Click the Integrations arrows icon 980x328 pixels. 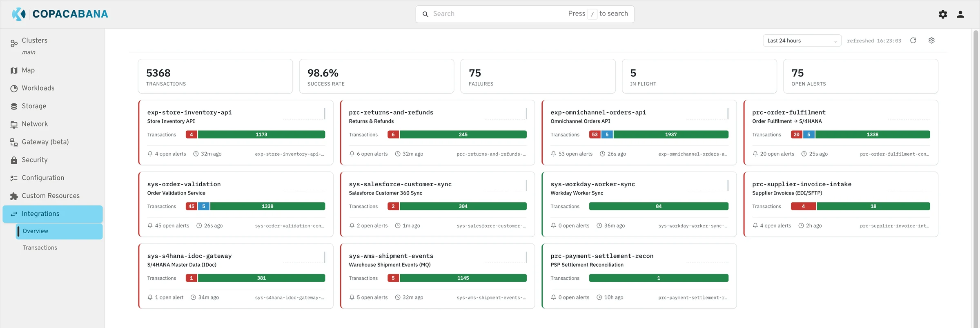point(14,214)
